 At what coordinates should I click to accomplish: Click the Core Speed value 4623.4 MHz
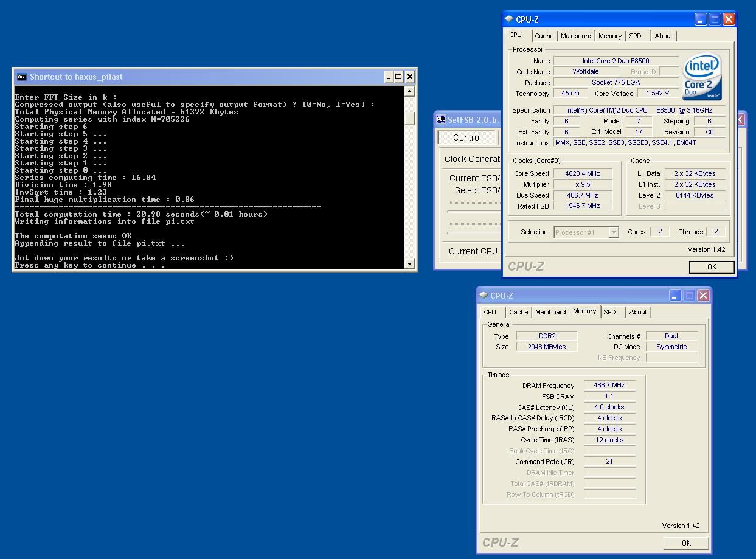coord(582,173)
